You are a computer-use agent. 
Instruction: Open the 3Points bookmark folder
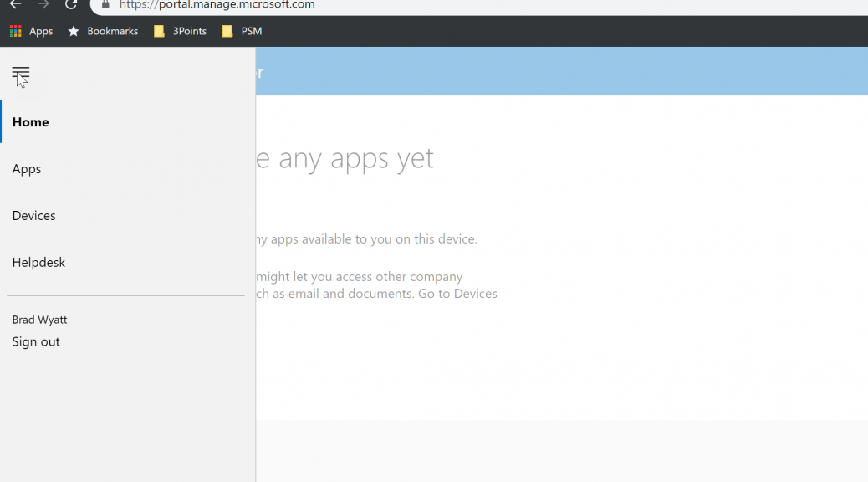[x=180, y=31]
